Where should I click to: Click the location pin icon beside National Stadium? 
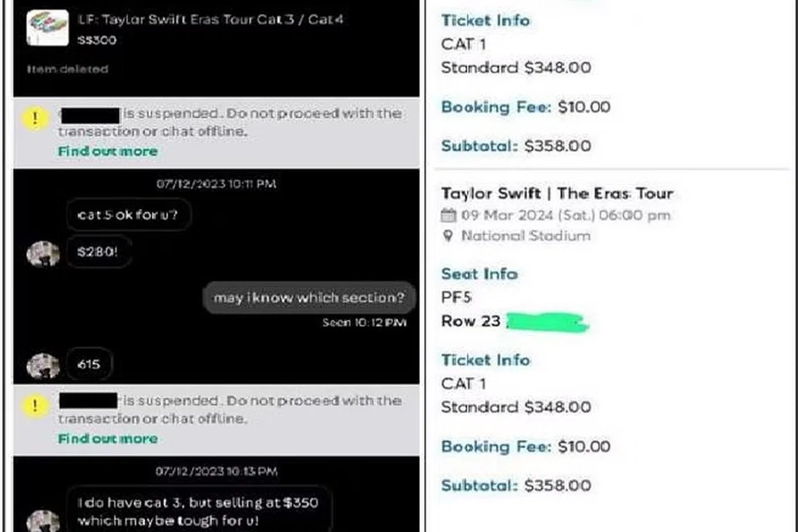tap(448, 236)
